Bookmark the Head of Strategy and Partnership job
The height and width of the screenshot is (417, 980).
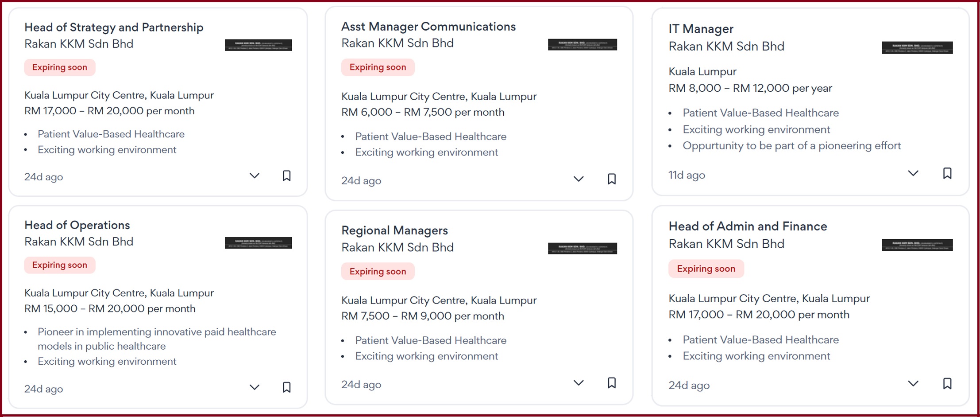[x=287, y=176]
